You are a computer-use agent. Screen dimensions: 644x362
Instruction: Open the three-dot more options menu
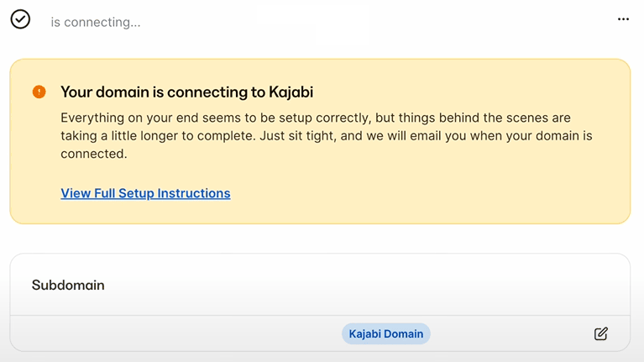click(623, 19)
